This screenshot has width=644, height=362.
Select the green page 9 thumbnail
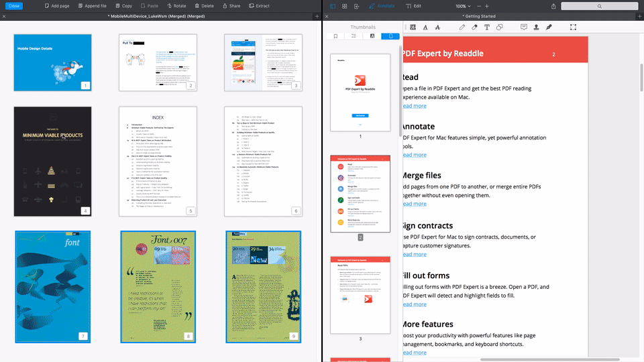click(263, 286)
